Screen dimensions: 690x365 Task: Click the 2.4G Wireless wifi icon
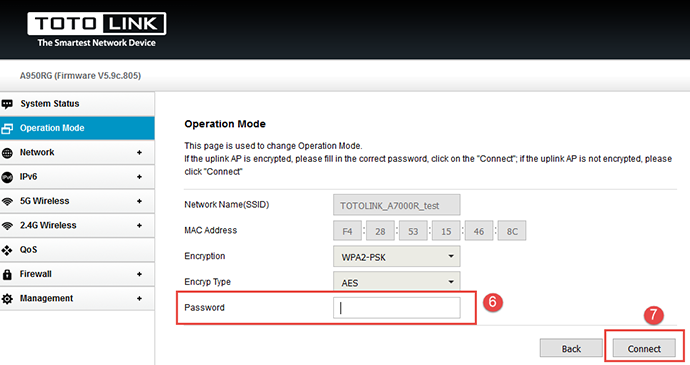tap(7, 226)
